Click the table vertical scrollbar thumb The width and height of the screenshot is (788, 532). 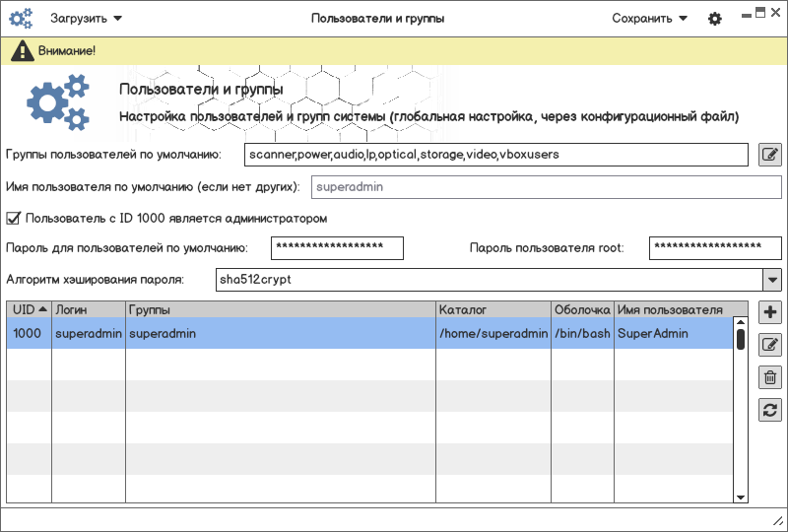(x=741, y=338)
